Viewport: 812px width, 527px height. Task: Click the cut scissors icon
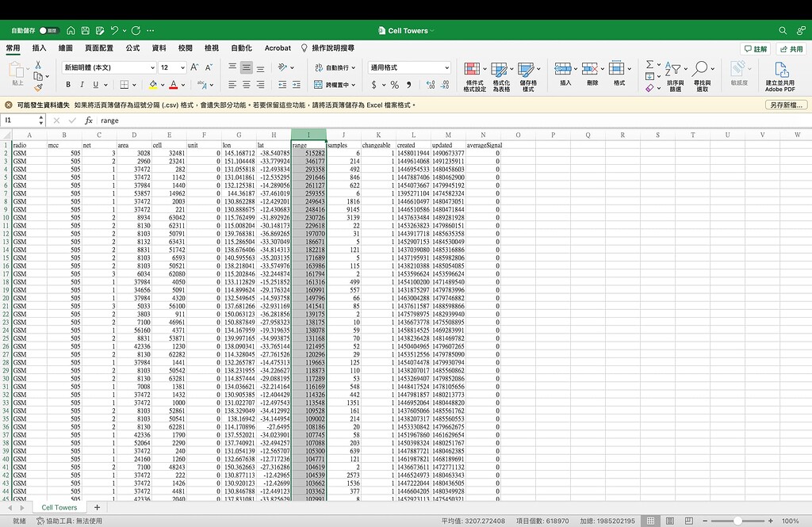point(38,64)
